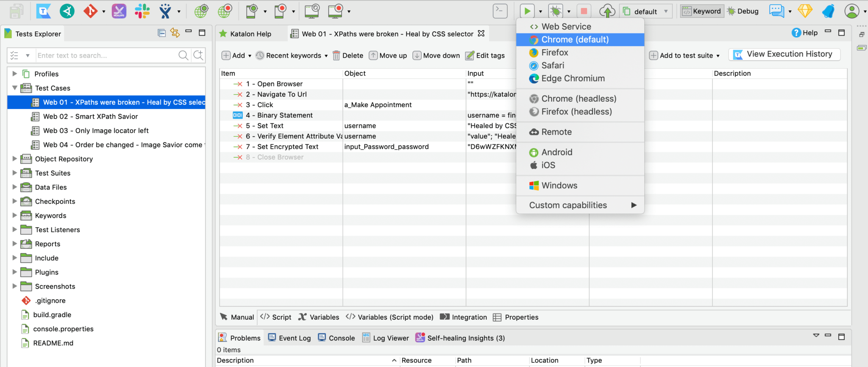Open the Self-Healing toolbar icon
The width and height of the screenshot is (868, 367).
[119, 11]
